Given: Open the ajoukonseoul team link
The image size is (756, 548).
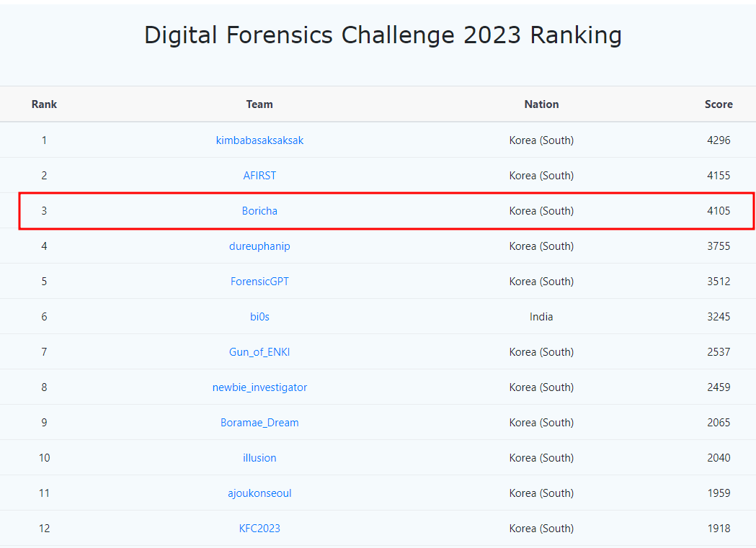Looking at the screenshot, I should [259, 493].
